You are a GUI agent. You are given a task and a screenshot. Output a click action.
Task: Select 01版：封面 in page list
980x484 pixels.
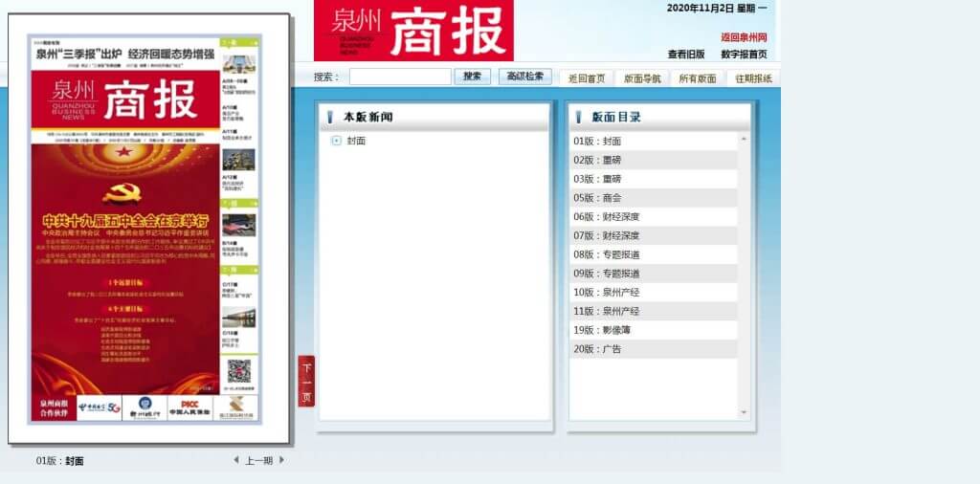pos(654,142)
